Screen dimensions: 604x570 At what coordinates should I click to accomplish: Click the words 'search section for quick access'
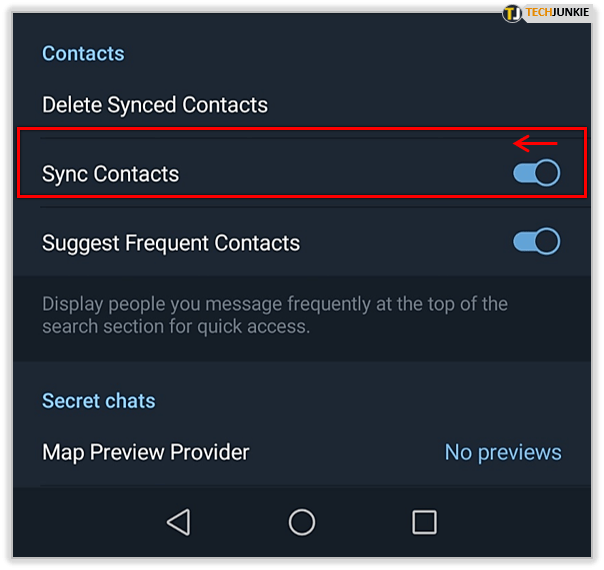coord(175,327)
